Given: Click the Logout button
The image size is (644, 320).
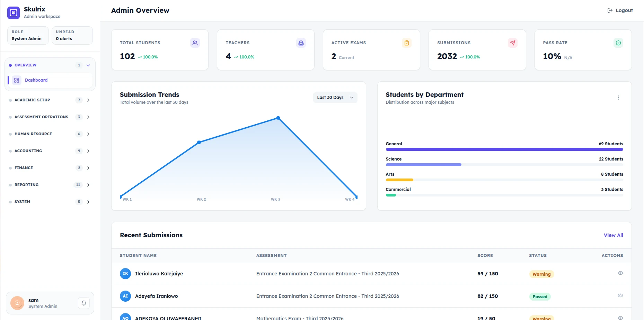Looking at the screenshot, I should [620, 10].
